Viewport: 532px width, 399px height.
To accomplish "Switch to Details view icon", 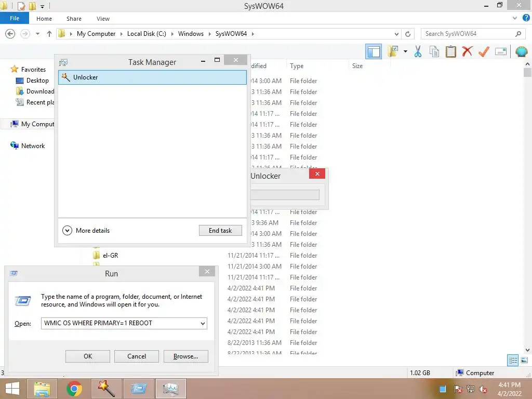I will [513, 361].
